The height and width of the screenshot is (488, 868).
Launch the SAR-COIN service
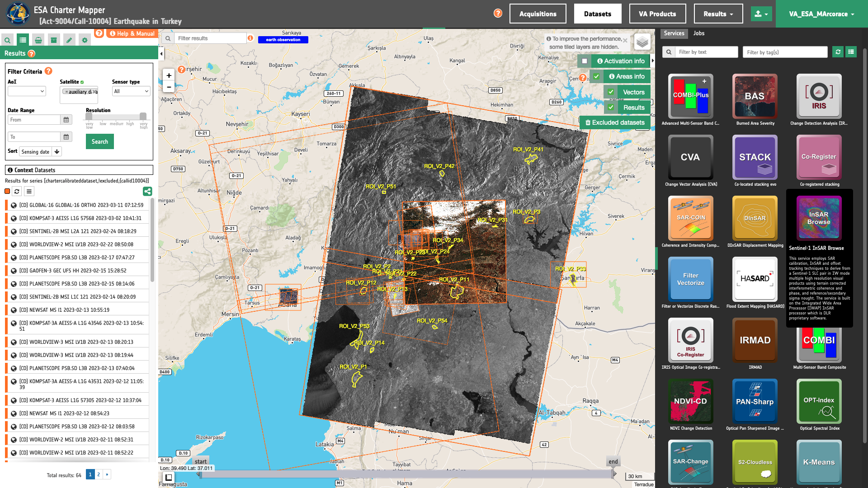tap(690, 218)
